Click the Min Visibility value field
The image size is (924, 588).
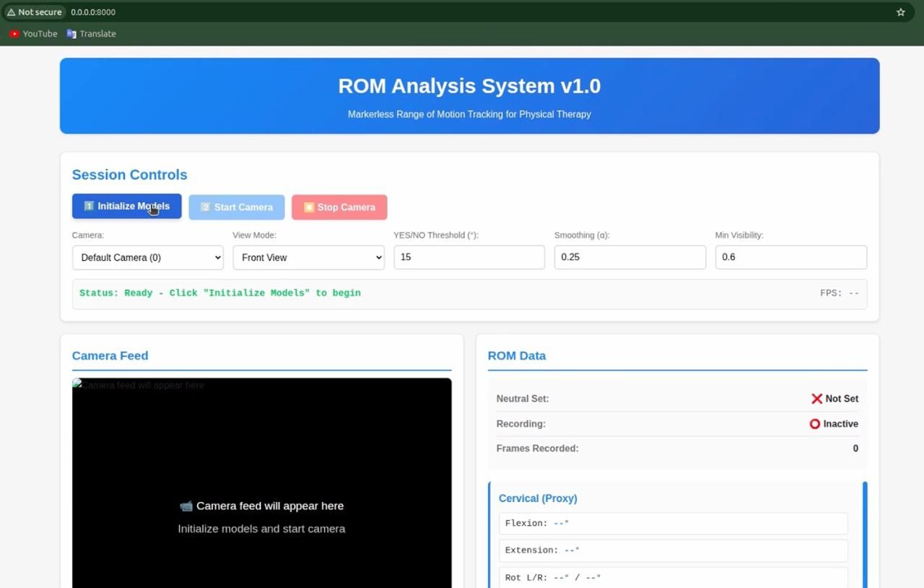[790, 257]
